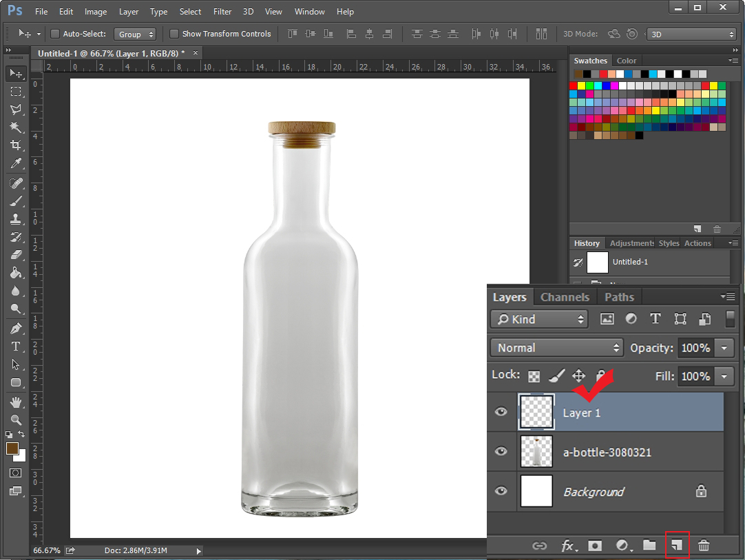The height and width of the screenshot is (560, 745).
Task: Open the 3D workspace dropdown
Action: pos(692,34)
